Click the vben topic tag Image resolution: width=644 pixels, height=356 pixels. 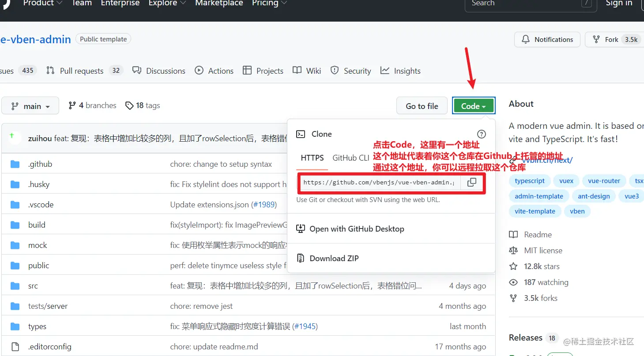click(x=577, y=211)
